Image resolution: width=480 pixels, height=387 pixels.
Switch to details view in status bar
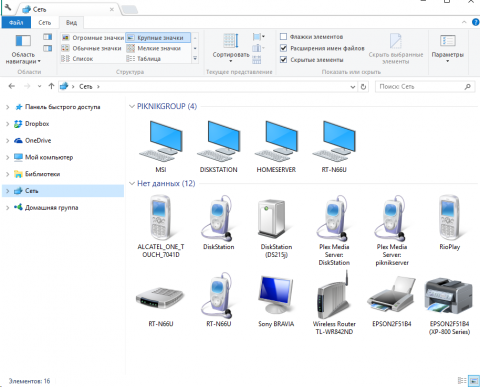click(462, 380)
